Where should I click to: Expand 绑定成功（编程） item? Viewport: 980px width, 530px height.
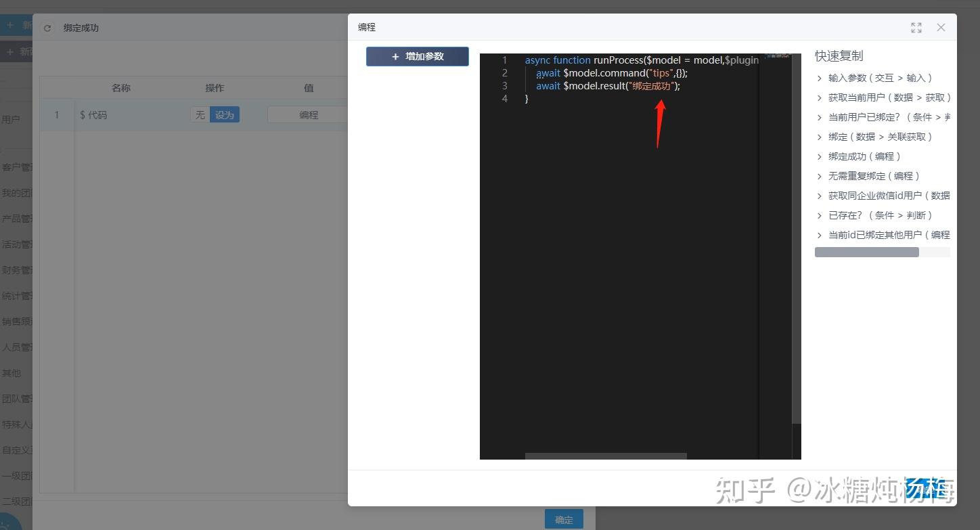tap(820, 157)
